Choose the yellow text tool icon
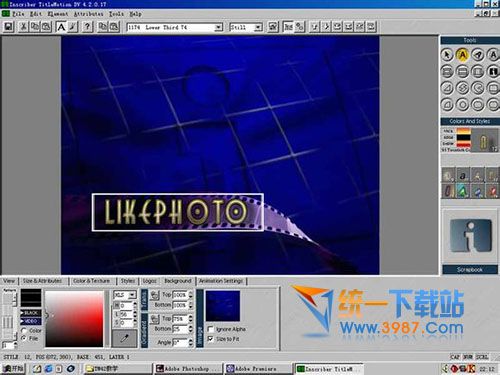Screen dimensions: 500x375 pos(462,55)
